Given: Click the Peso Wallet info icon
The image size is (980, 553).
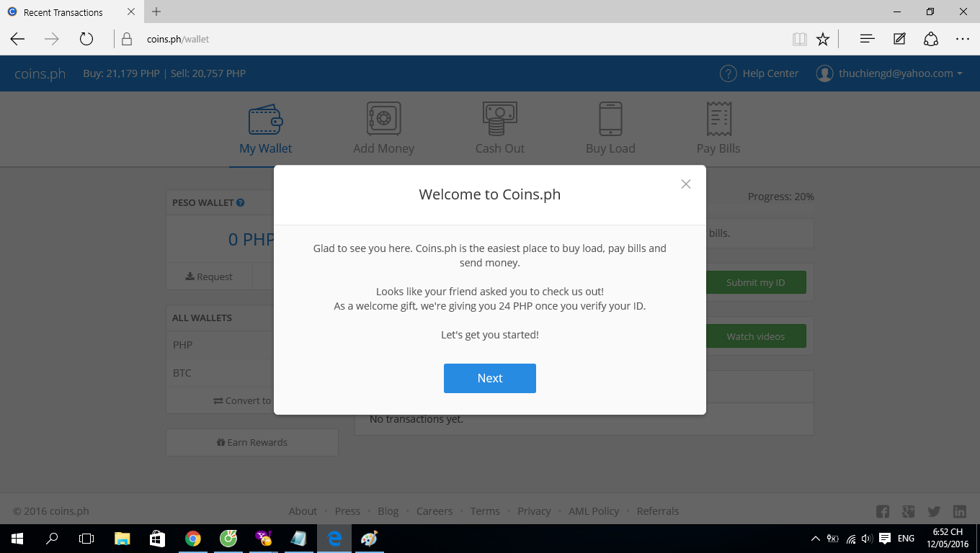Looking at the screenshot, I should coord(241,203).
